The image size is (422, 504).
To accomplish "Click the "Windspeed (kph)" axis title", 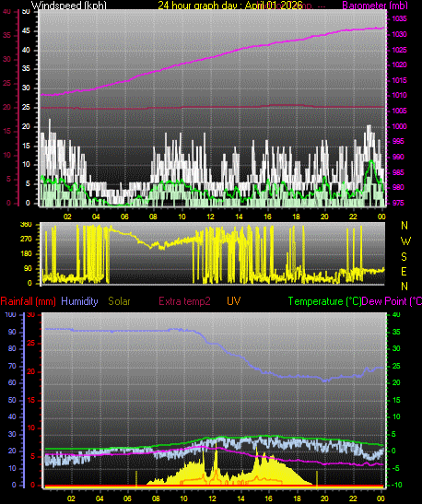I will tap(69, 6).
